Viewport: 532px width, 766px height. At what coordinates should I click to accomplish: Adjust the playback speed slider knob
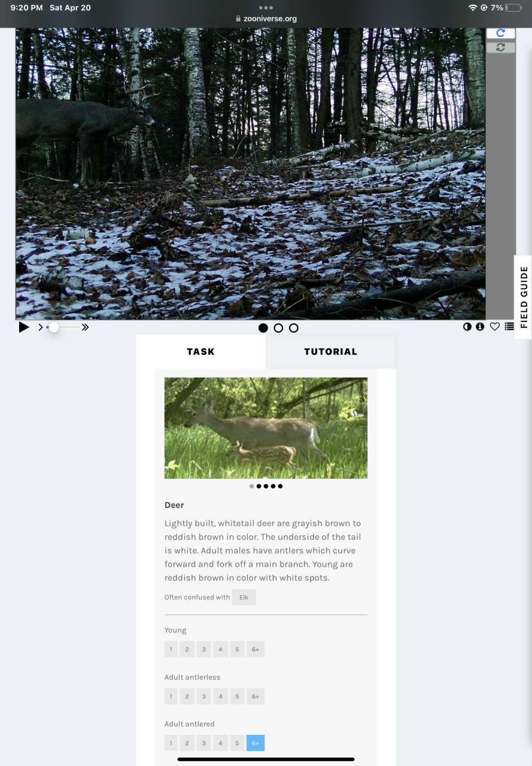54,327
